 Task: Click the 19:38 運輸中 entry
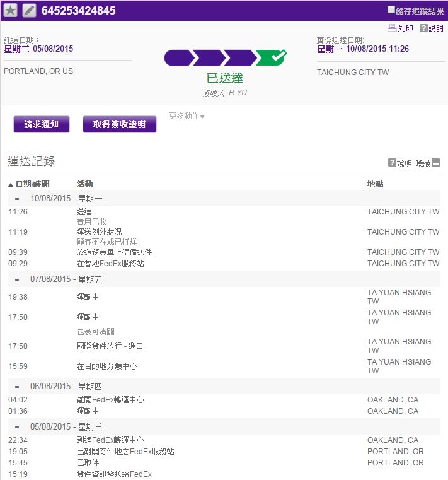point(88,297)
